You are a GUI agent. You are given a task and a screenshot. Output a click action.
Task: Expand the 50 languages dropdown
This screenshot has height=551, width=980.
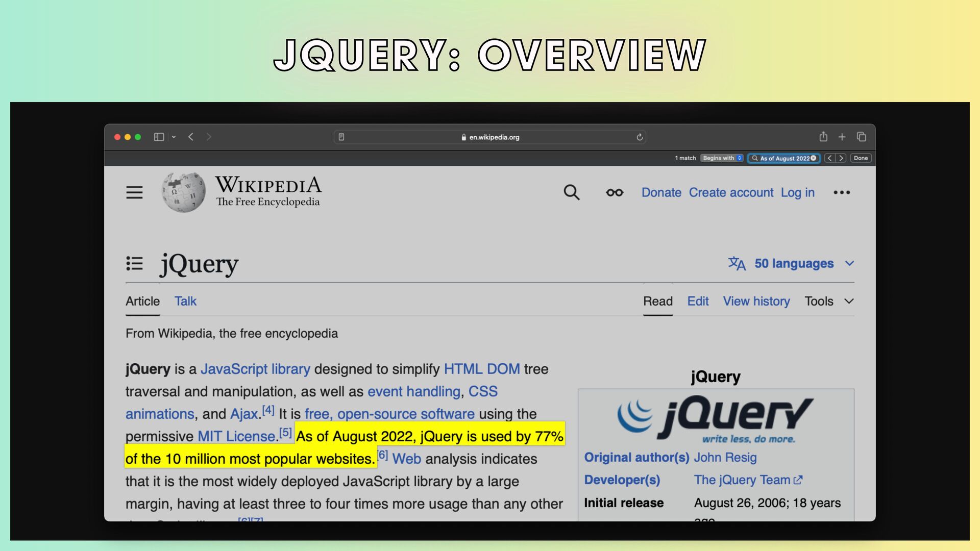pos(794,263)
